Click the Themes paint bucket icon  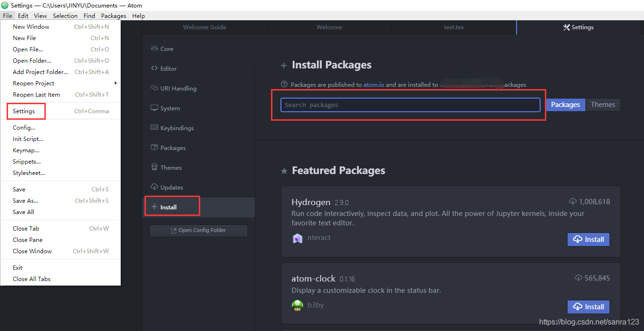click(x=154, y=167)
